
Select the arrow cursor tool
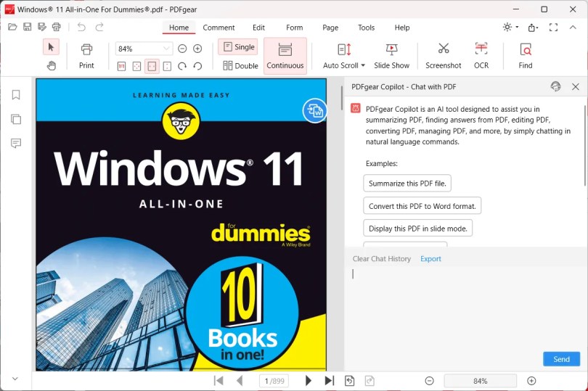click(51, 47)
